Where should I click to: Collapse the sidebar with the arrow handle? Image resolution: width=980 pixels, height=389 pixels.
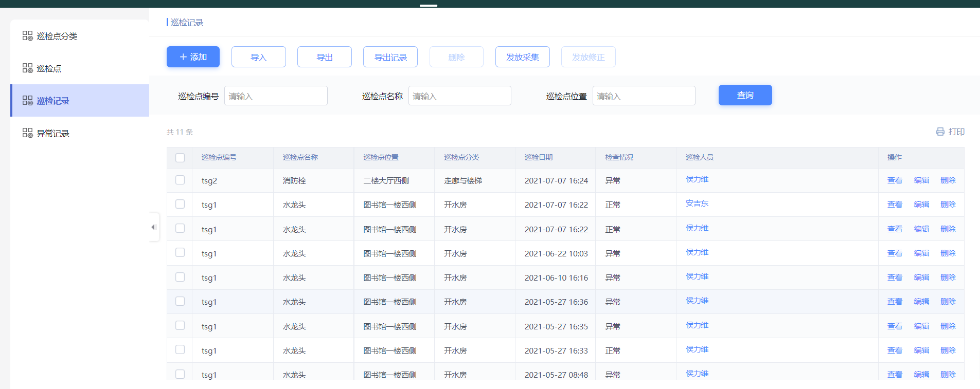coord(153,227)
